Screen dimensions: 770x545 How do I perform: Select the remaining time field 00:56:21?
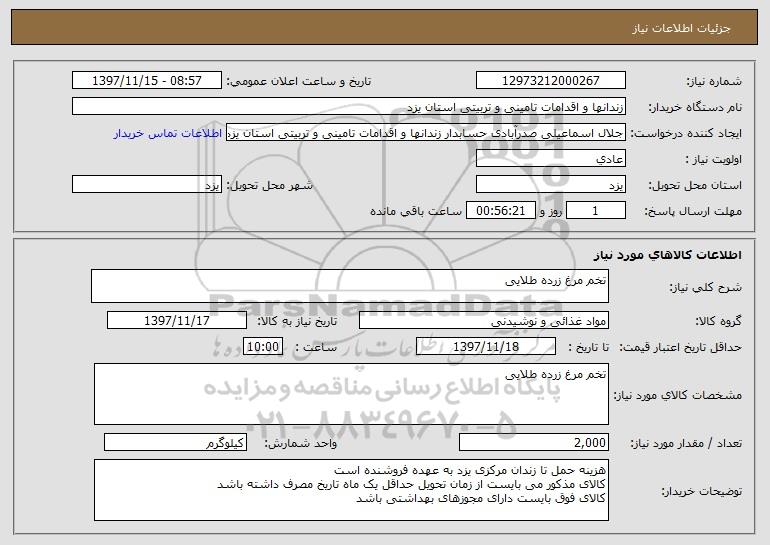500,211
